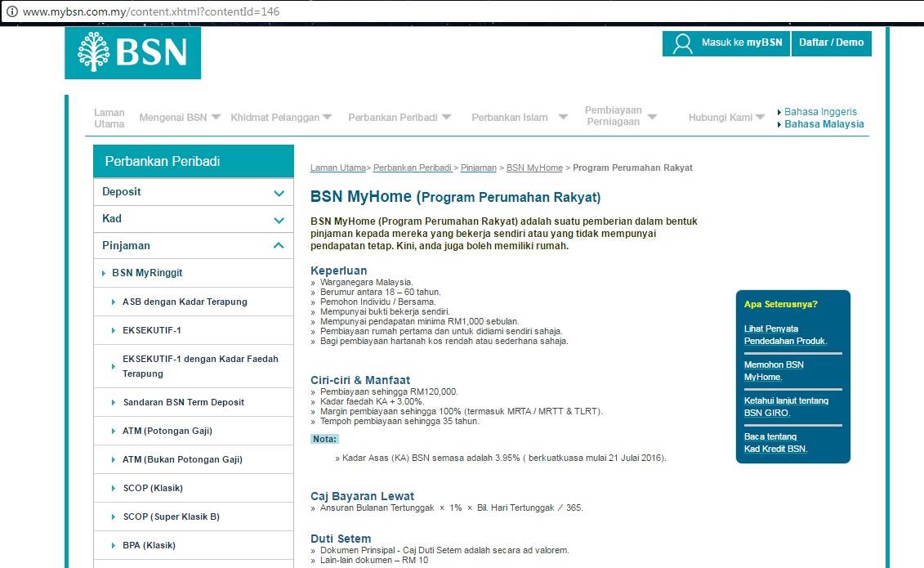Image resolution: width=924 pixels, height=568 pixels.
Task: Click the Nota: label
Action: [x=324, y=439]
